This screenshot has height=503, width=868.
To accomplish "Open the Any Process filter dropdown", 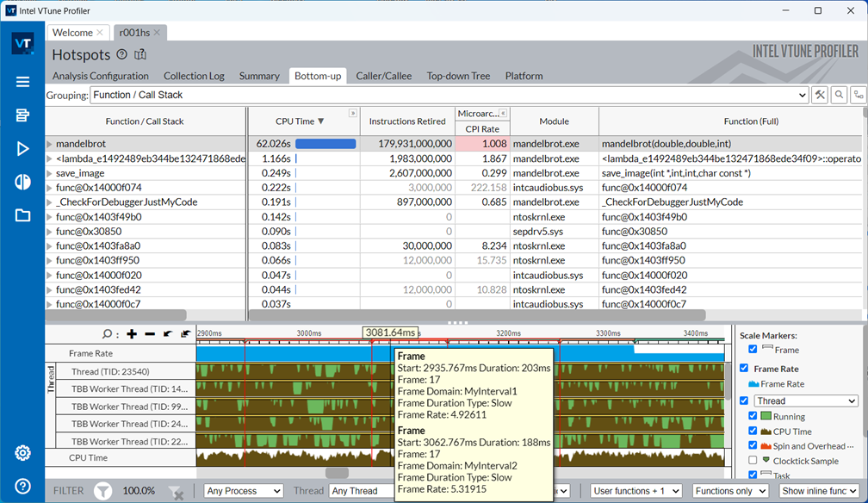I will 244,491.
